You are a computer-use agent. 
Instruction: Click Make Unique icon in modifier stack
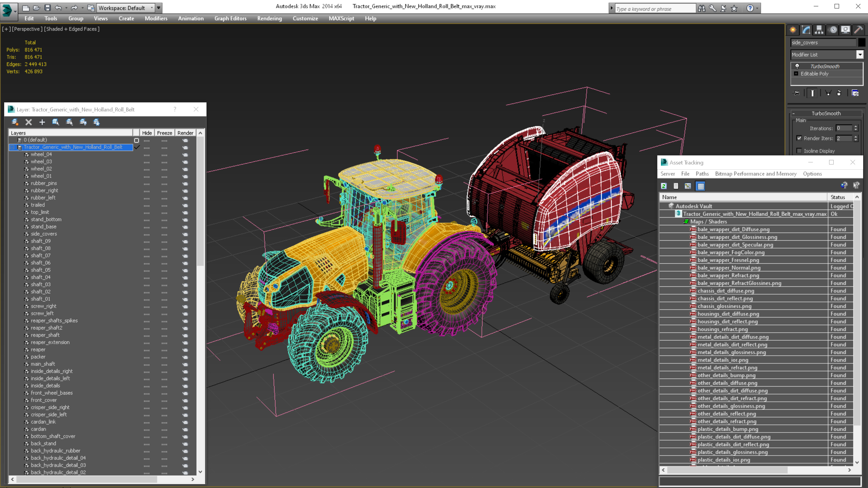tap(828, 93)
